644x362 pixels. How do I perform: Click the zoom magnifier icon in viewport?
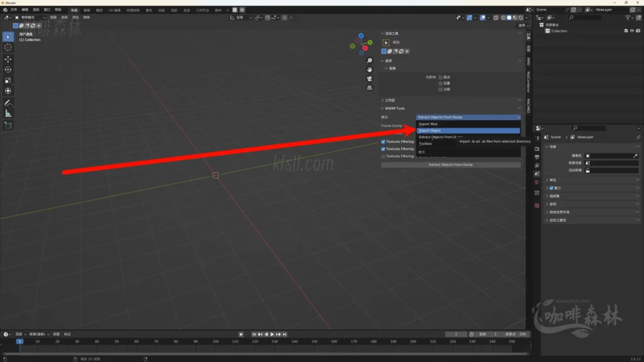[x=370, y=61]
